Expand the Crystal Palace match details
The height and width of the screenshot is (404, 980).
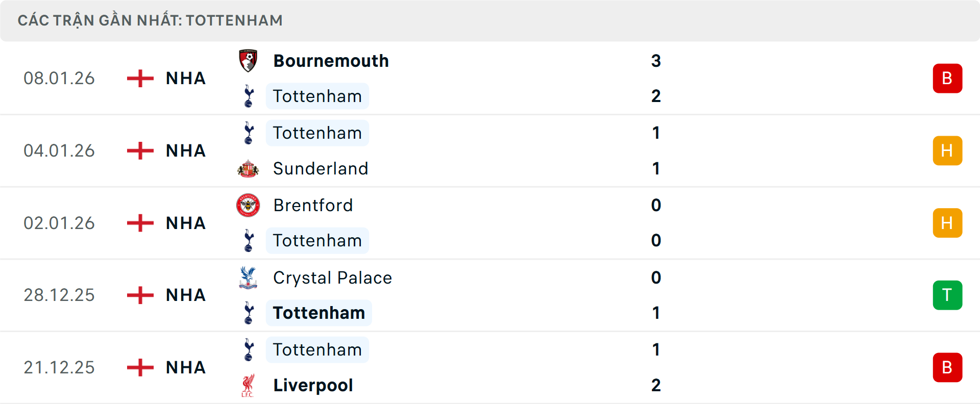[x=490, y=295]
